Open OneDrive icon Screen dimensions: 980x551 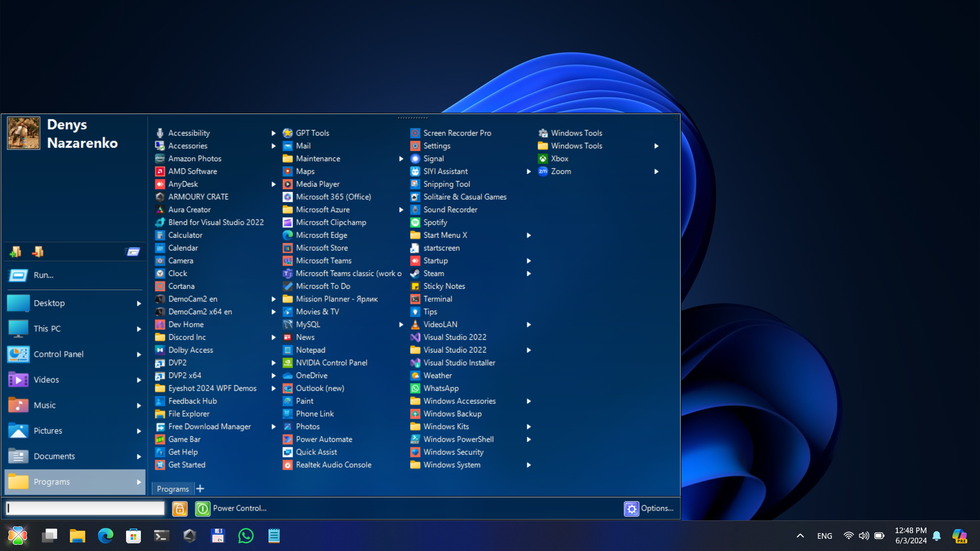point(287,375)
